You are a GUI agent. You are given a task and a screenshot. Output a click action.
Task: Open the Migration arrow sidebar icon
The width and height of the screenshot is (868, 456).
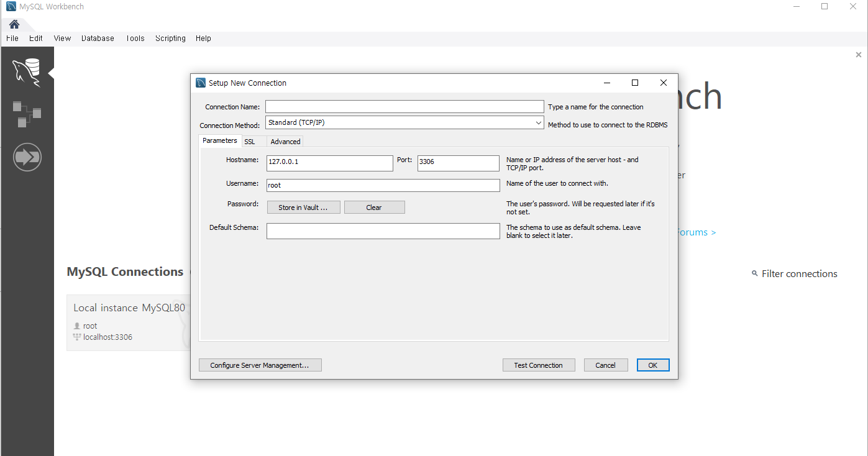pyautogui.click(x=27, y=157)
